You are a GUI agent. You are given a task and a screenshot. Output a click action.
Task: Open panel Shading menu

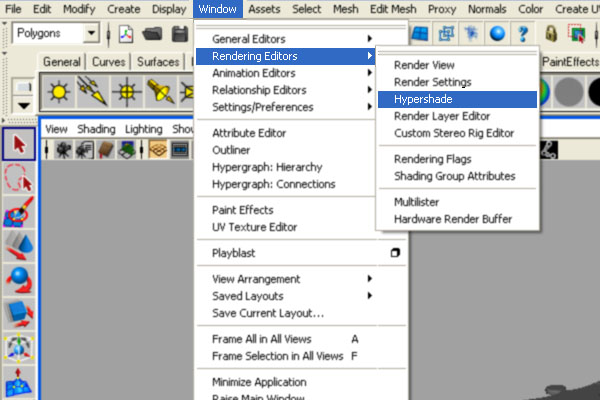point(96,129)
